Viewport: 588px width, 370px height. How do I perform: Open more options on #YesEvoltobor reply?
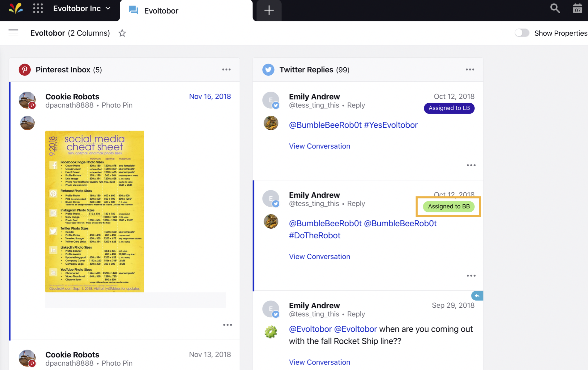coord(471,165)
